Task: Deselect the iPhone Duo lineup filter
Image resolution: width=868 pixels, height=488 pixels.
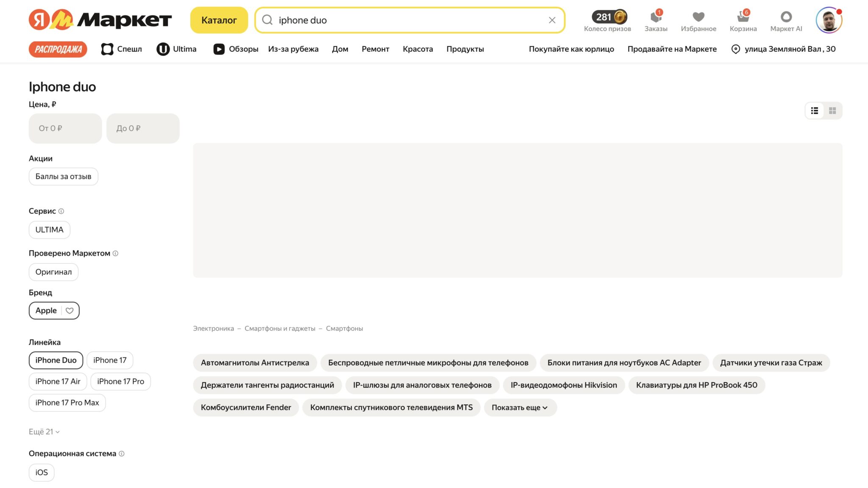Action: coord(56,360)
